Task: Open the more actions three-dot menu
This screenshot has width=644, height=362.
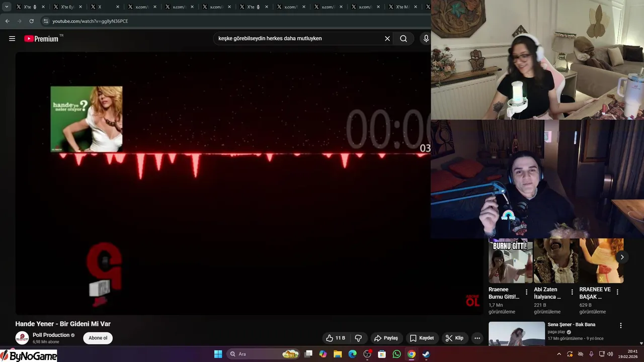Action: pos(477,338)
